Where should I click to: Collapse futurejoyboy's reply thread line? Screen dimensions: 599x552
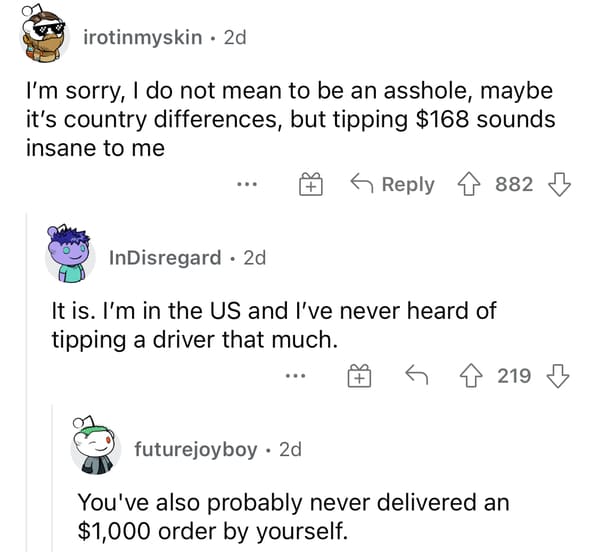click(x=53, y=478)
